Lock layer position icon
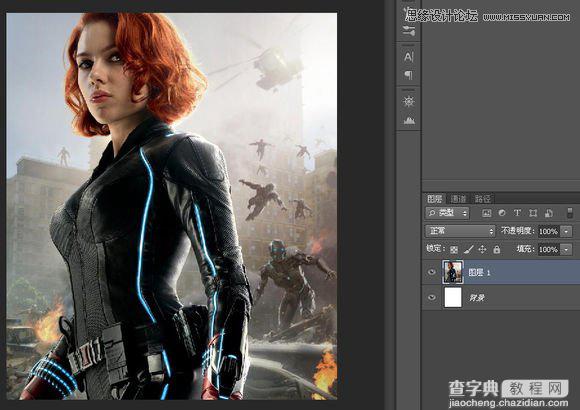 482,249
